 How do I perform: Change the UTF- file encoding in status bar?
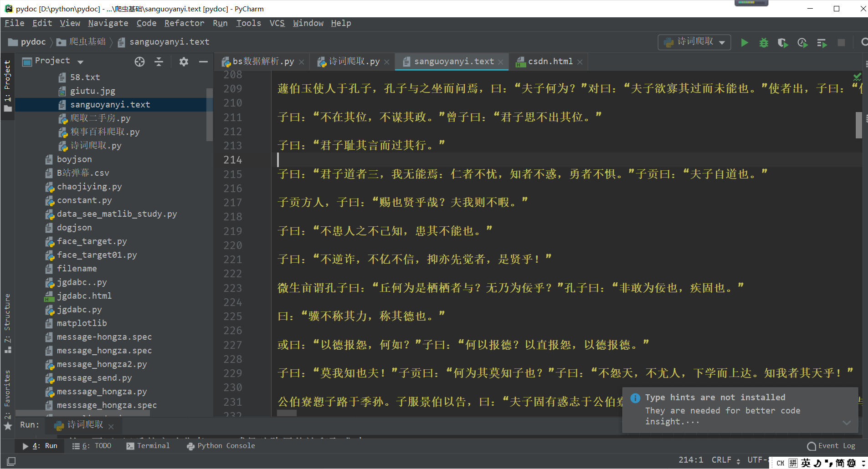(x=758, y=460)
